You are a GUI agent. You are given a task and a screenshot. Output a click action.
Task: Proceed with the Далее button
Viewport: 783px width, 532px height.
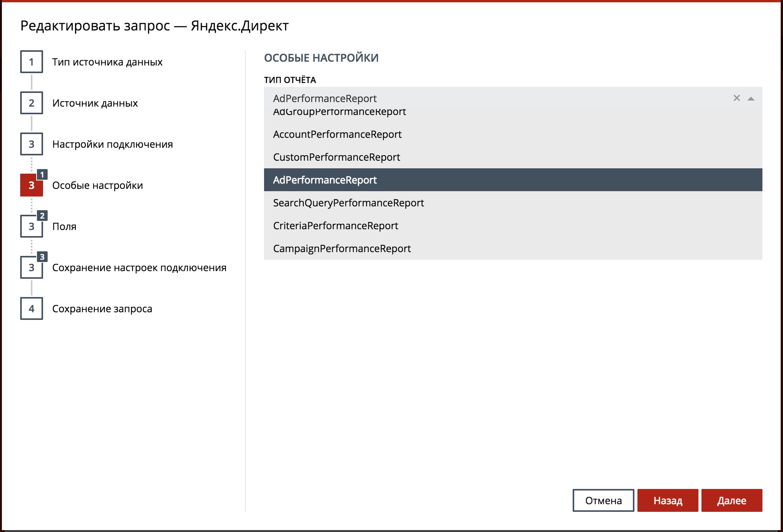pyautogui.click(x=732, y=500)
